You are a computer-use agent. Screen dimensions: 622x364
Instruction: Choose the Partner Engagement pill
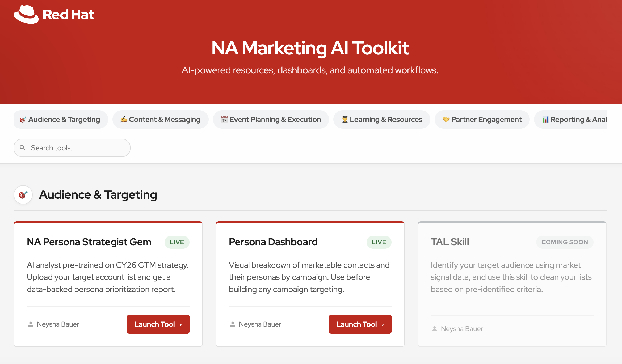pos(482,120)
